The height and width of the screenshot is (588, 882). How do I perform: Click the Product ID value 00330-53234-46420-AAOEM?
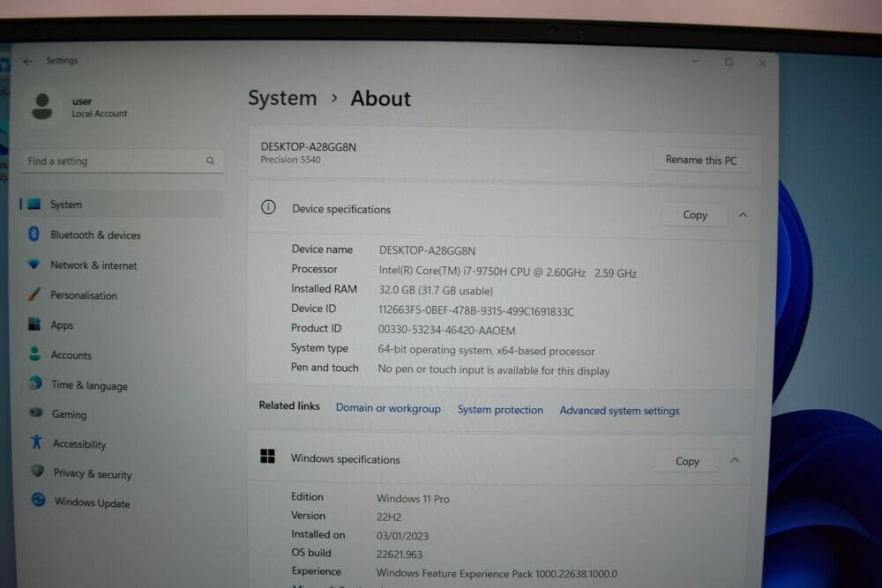pos(446,330)
